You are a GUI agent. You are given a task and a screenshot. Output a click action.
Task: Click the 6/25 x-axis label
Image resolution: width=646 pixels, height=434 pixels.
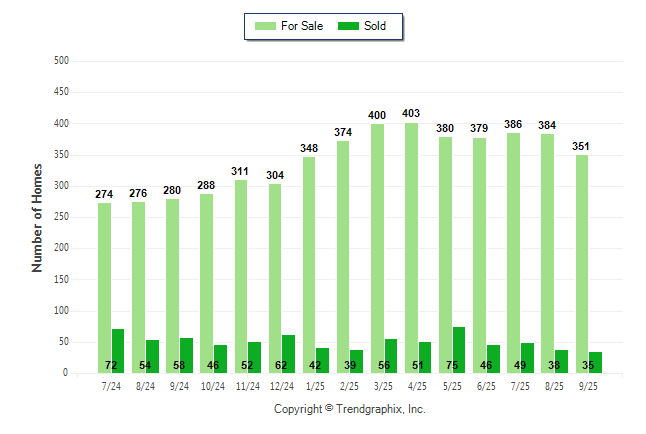coord(485,386)
